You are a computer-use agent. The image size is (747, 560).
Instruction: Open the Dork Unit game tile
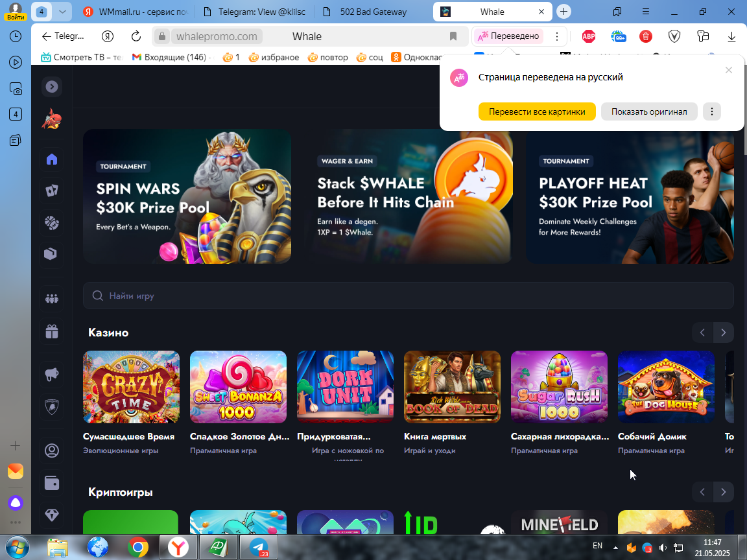(x=346, y=387)
